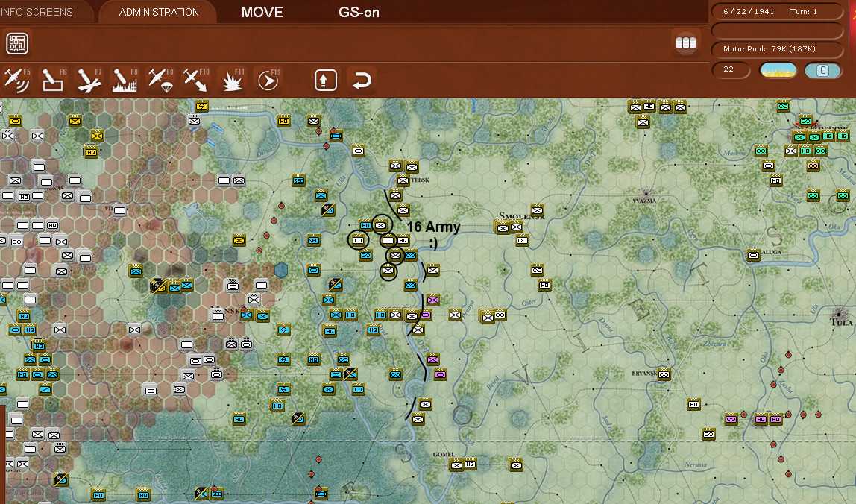Select the Soviet unit at Kaluga
The width and height of the screenshot is (856, 504).
click(x=753, y=255)
